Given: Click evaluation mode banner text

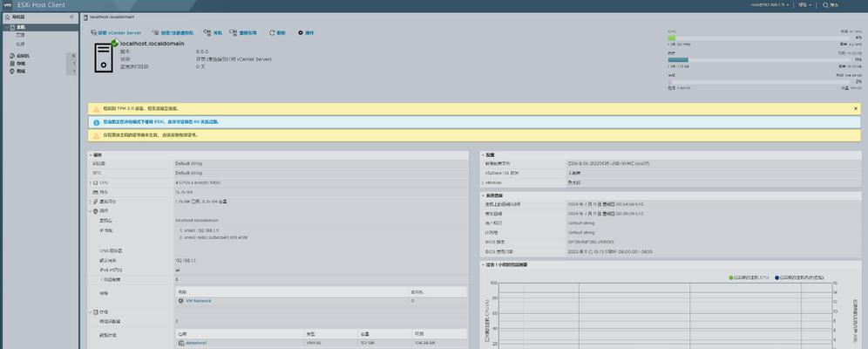Looking at the screenshot, I should coord(160,122).
